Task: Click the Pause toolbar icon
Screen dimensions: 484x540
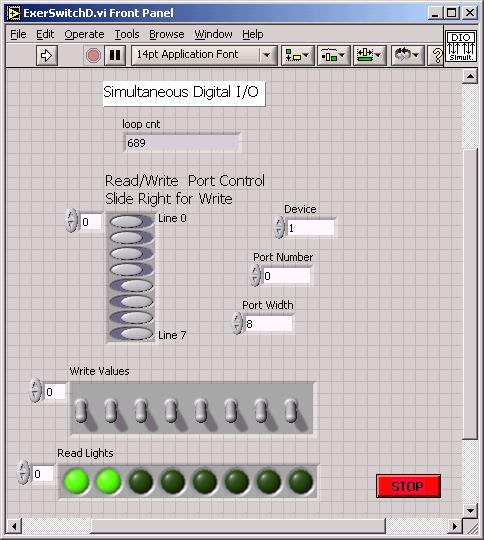Action: pos(115,55)
